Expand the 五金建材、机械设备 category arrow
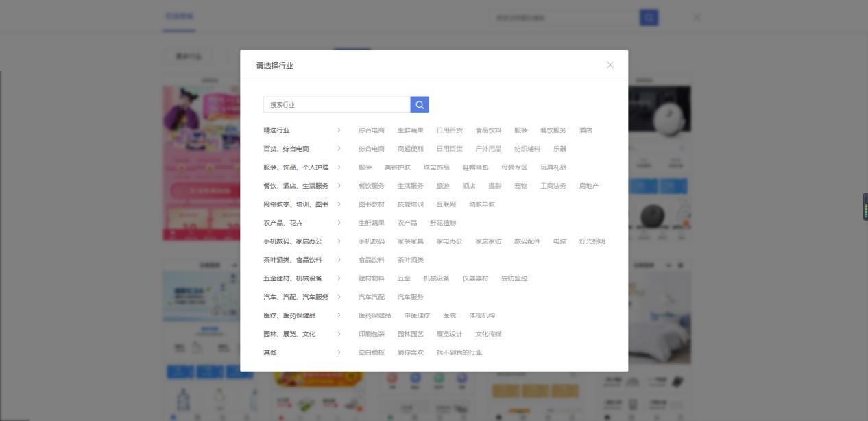The width and height of the screenshot is (868, 421). pyautogui.click(x=339, y=278)
